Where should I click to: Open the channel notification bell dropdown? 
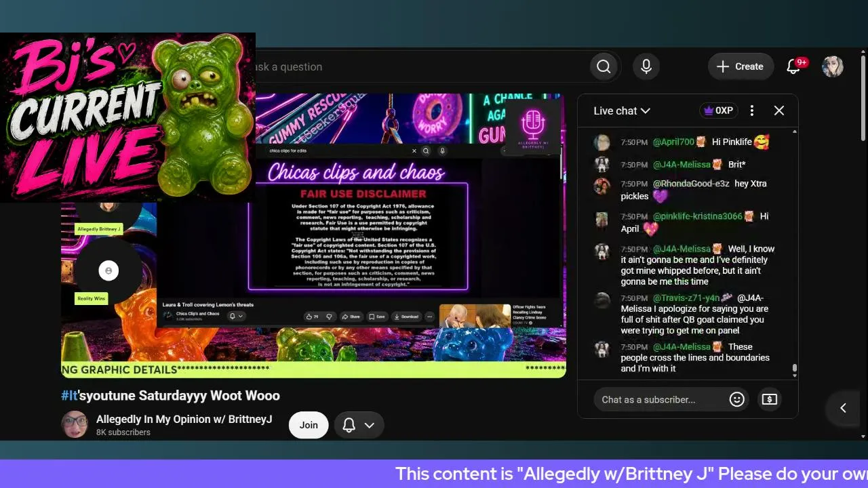(x=359, y=425)
